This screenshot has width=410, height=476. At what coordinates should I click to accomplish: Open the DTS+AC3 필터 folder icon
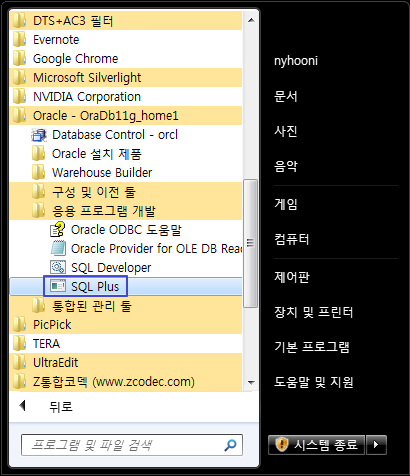click(x=19, y=21)
